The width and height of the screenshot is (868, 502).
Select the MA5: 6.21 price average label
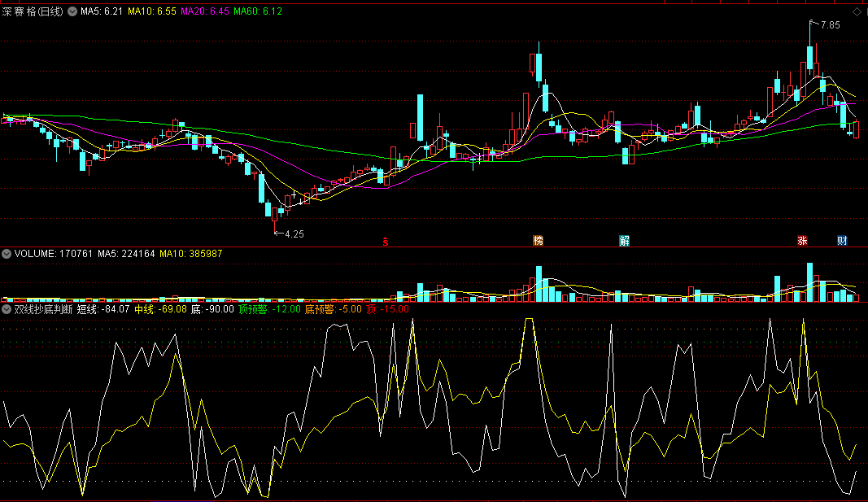pyautogui.click(x=102, y=11)
